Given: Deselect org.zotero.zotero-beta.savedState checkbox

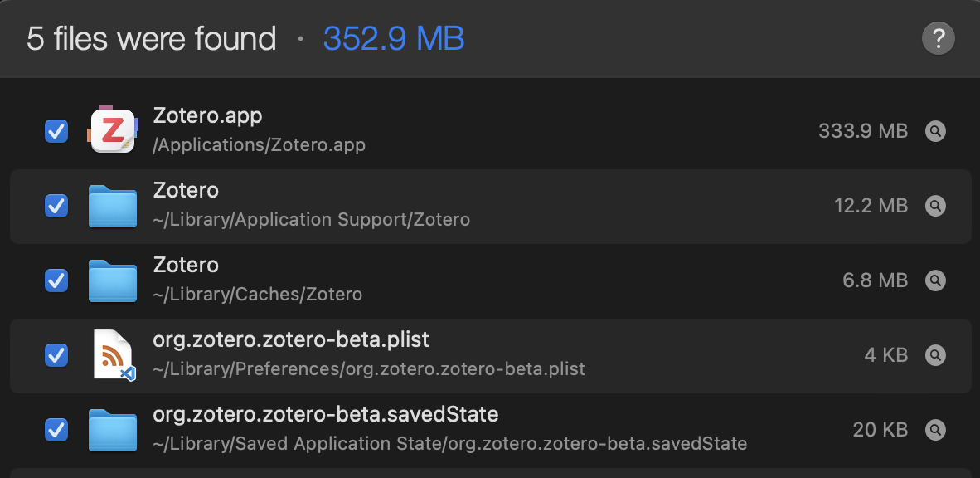Looking at the screenshot, I should (56, 430).
